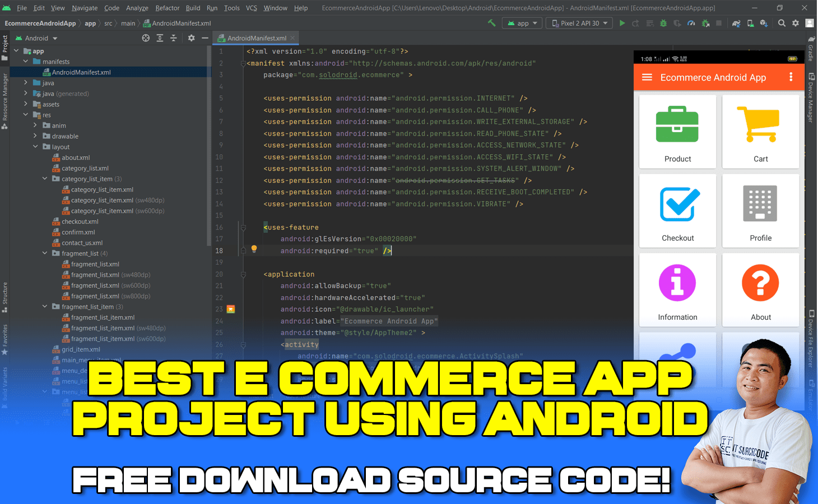Image resolution: width=818 pixels, height=504 pixels.
Task: Tap the Checkout tile in the app
Action: pyautogui.click(x=677, y=211)
